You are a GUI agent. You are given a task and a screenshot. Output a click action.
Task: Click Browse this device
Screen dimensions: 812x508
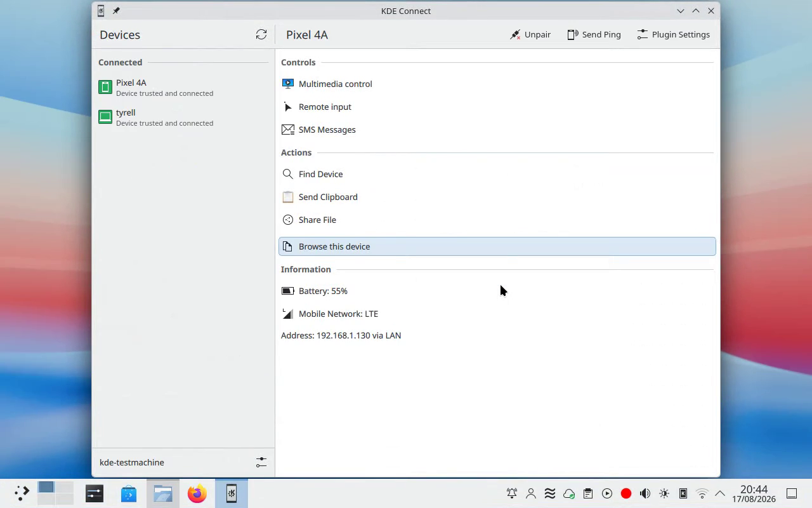(x=497, y=246)
